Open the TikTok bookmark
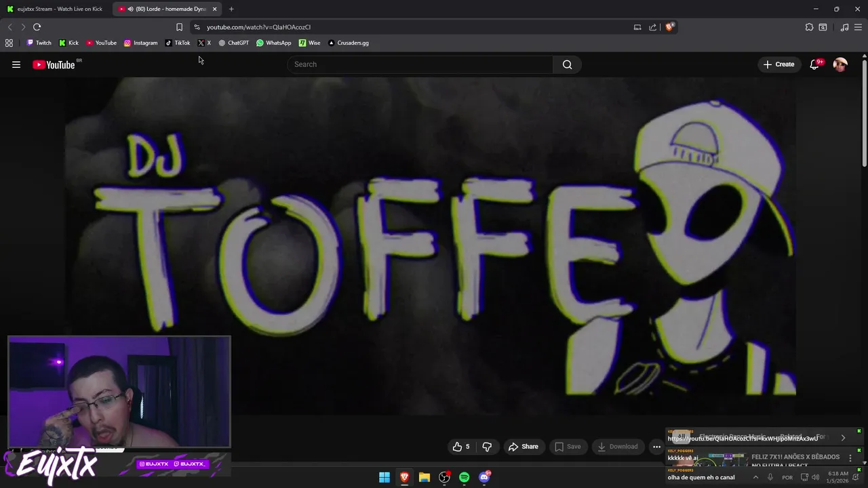The height and width of the screenshot is (488, 868). (178, 43)
